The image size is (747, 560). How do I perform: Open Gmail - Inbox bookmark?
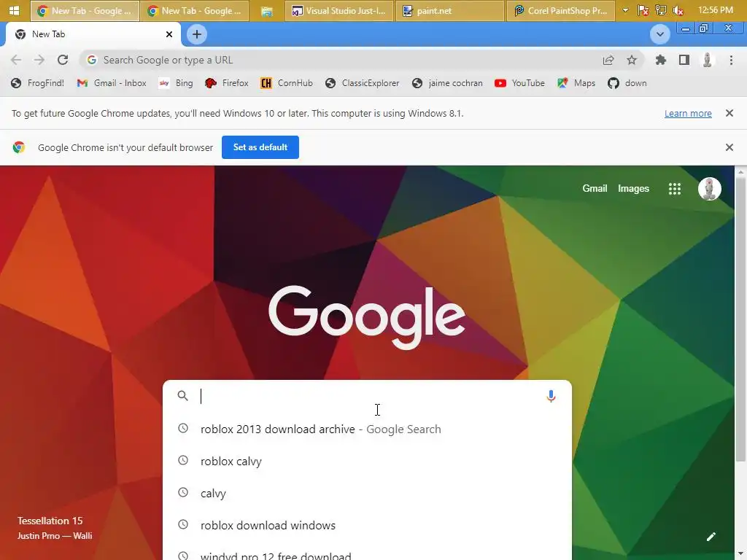(x=112, y=83)
